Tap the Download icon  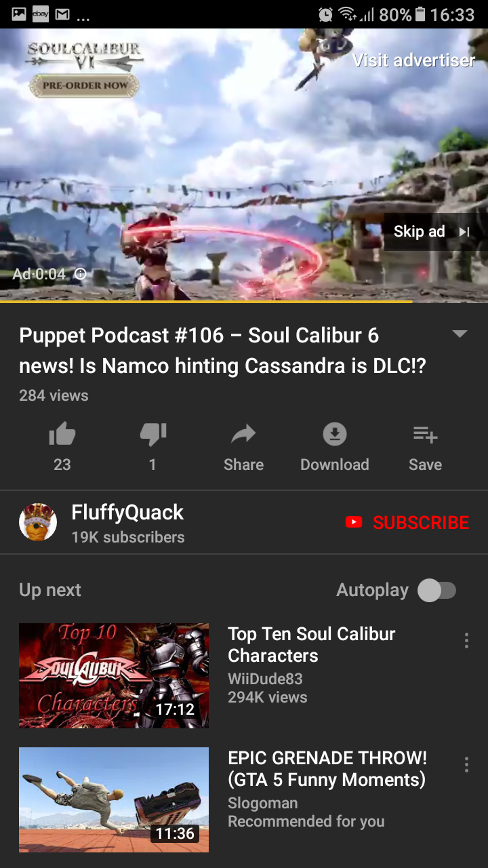(335, 434)
